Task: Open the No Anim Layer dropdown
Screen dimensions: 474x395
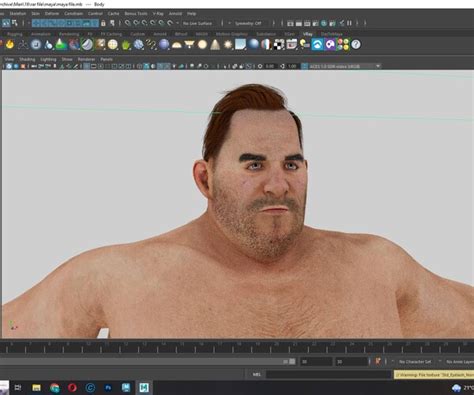Action: (x=459, y=362)
